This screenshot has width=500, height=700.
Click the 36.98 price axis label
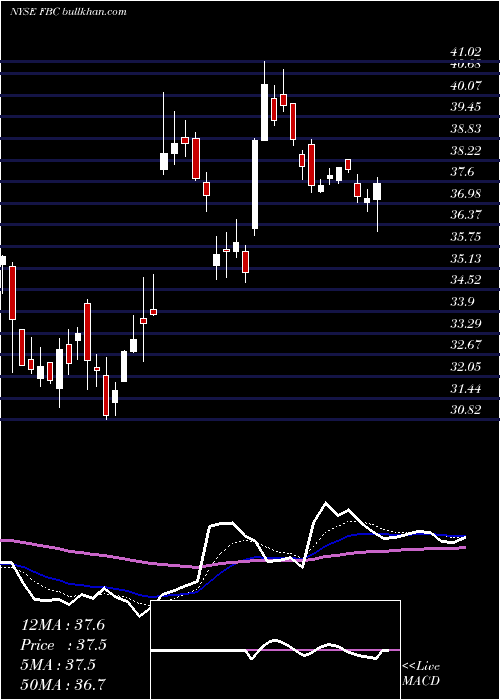(x=466, y=194)
